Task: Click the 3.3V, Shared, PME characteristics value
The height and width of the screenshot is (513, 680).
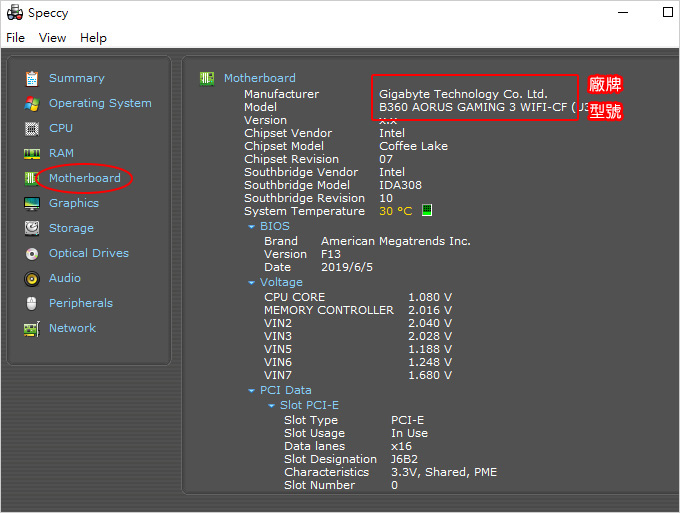Action: tap(444, 472)
